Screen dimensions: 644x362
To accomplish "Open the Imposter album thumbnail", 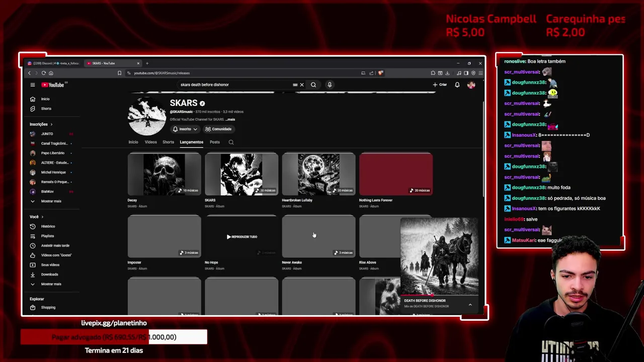I will coord(165,237).
